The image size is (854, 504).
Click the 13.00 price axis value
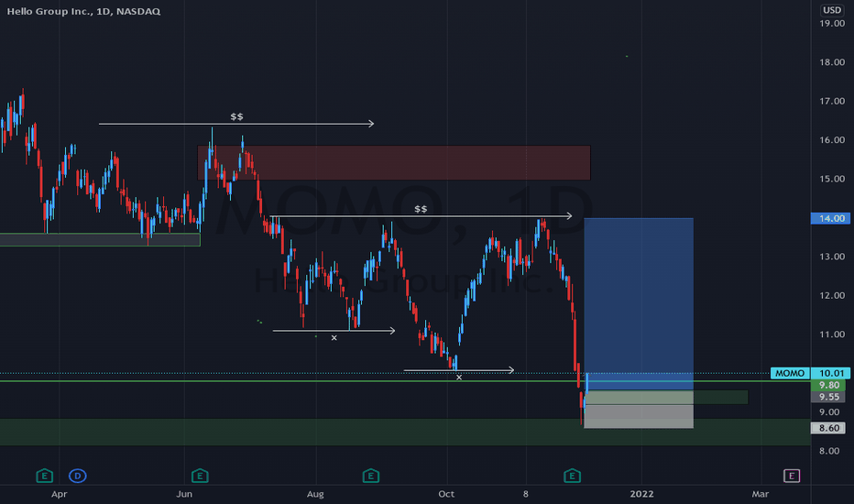coord(832,257)
